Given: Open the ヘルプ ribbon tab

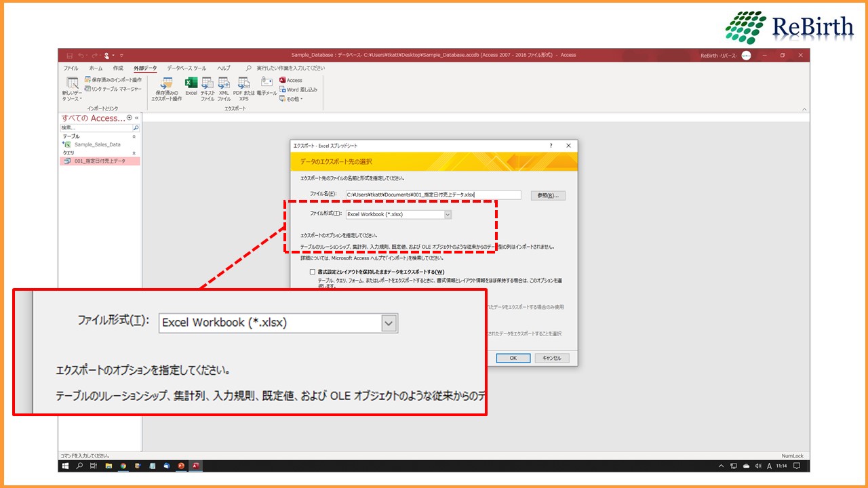Looking at the screenshot, I should [224, 68].
